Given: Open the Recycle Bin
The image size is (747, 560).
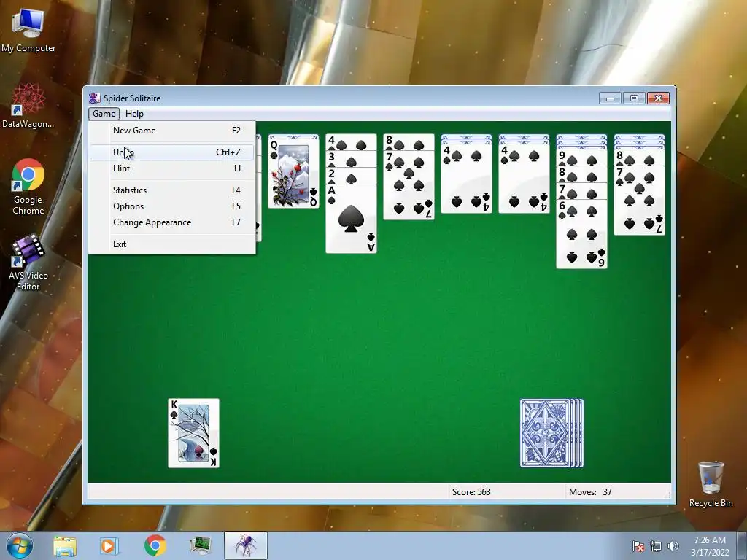Looking at the screenshot, I should click(x=711, y=483).
